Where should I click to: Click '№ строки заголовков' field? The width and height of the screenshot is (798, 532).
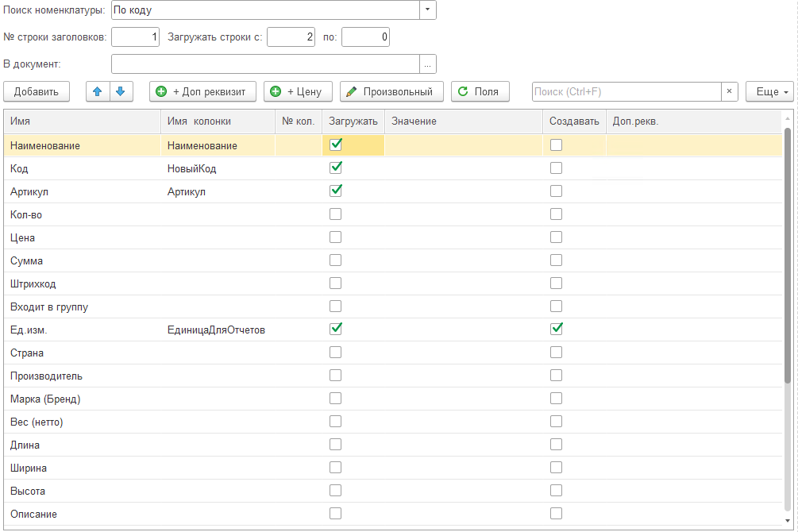(135, 37)
